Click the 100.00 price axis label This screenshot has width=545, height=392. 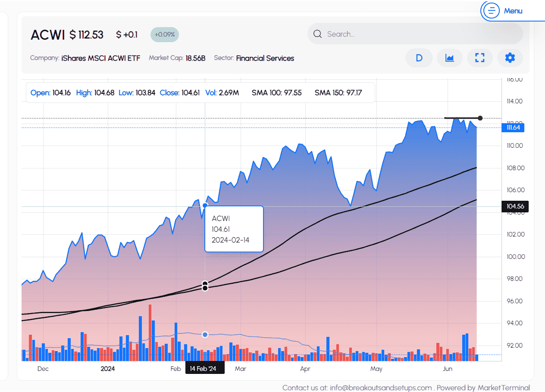tap(516, 257)
